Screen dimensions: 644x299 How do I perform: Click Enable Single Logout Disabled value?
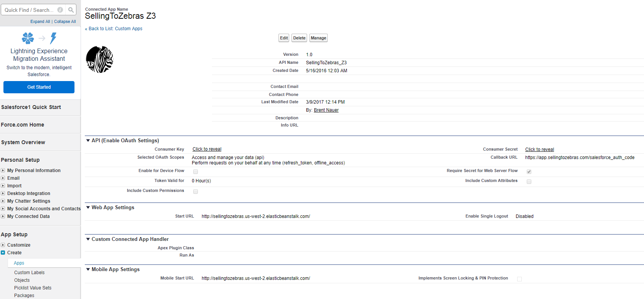(x=524, y=216)
